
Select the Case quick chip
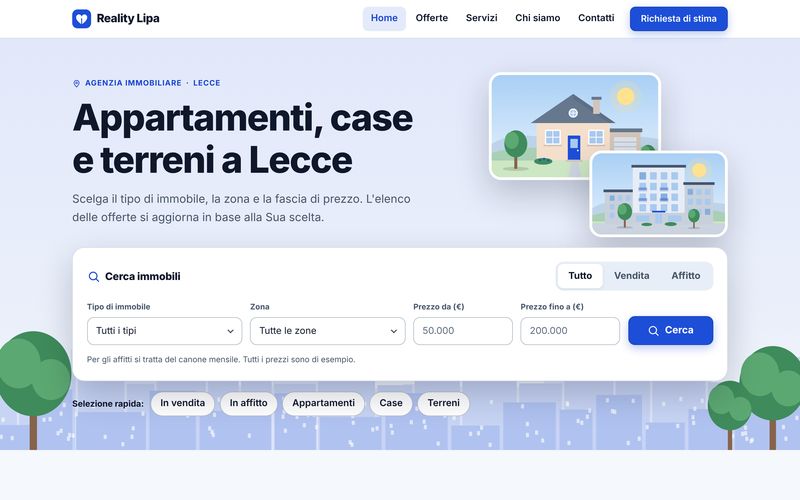coord(391,404)
